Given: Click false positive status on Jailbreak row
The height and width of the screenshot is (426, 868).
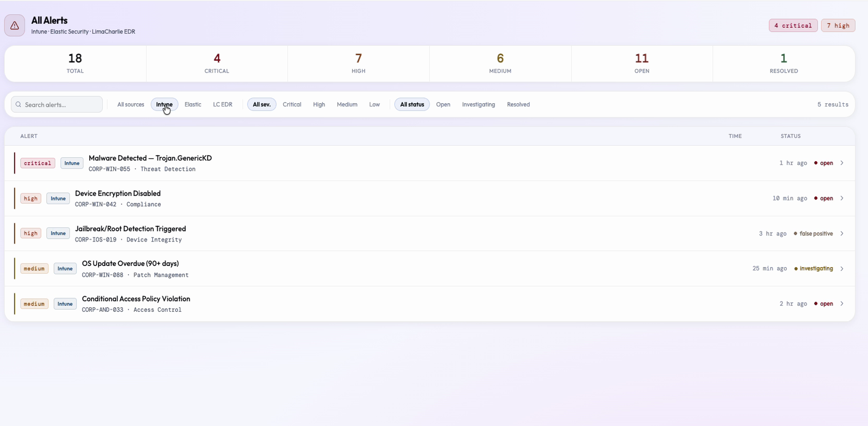Looking at the screenshot, I should (813, 234).
